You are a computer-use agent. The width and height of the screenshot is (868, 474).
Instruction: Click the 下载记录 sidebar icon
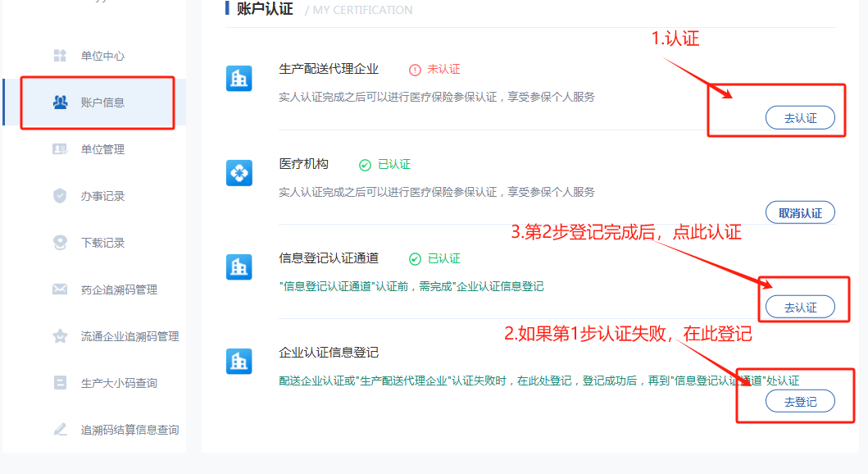(x=60, y=243)
